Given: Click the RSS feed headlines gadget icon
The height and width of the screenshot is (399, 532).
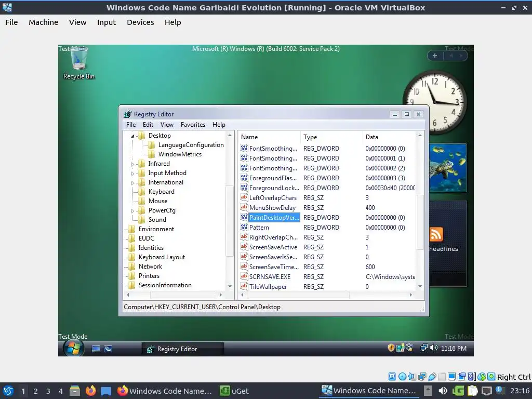Looking at the screenshot, I should click(436, 234).
